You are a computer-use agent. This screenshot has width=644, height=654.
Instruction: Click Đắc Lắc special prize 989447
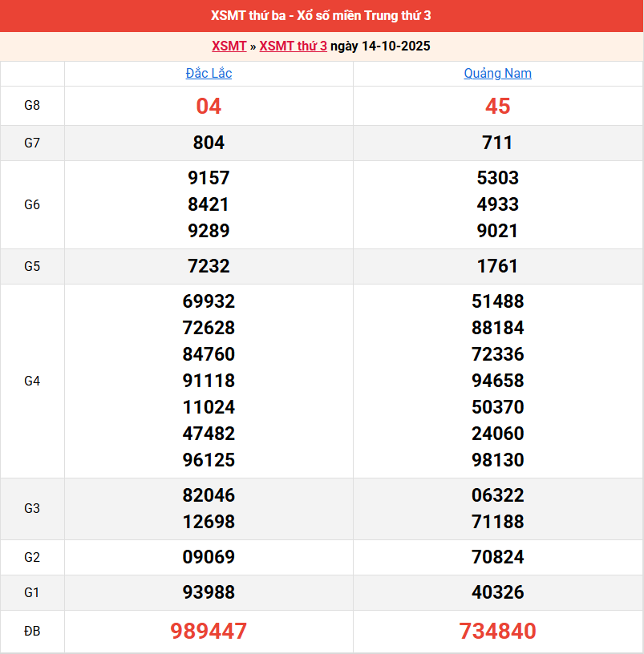[x=209, y=632]
